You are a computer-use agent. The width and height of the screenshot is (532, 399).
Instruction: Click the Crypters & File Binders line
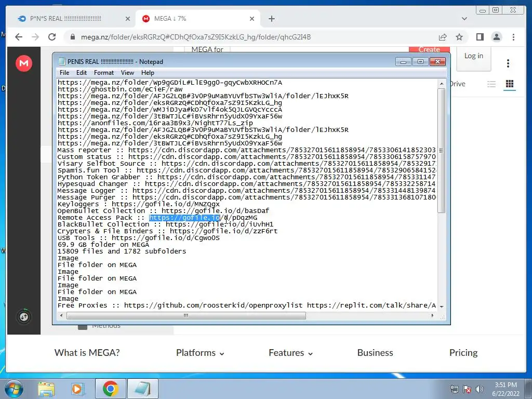[168, 231]
